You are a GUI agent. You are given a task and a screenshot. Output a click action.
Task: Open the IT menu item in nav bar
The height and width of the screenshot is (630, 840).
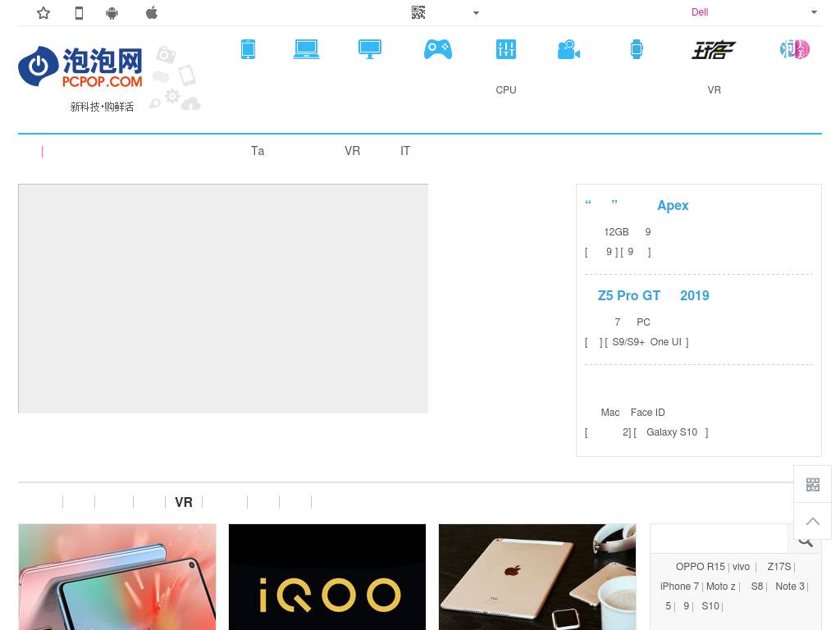pyautogui.click(x=405, y=151)
